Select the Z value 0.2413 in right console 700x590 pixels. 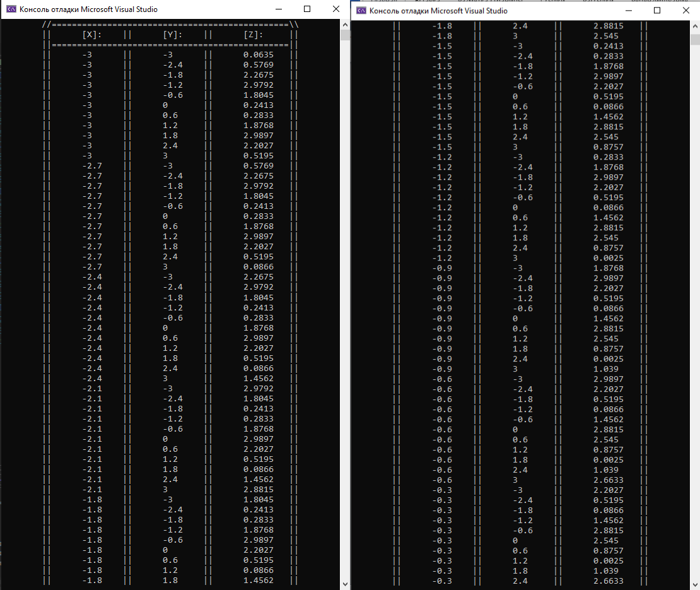pos(609,46)
